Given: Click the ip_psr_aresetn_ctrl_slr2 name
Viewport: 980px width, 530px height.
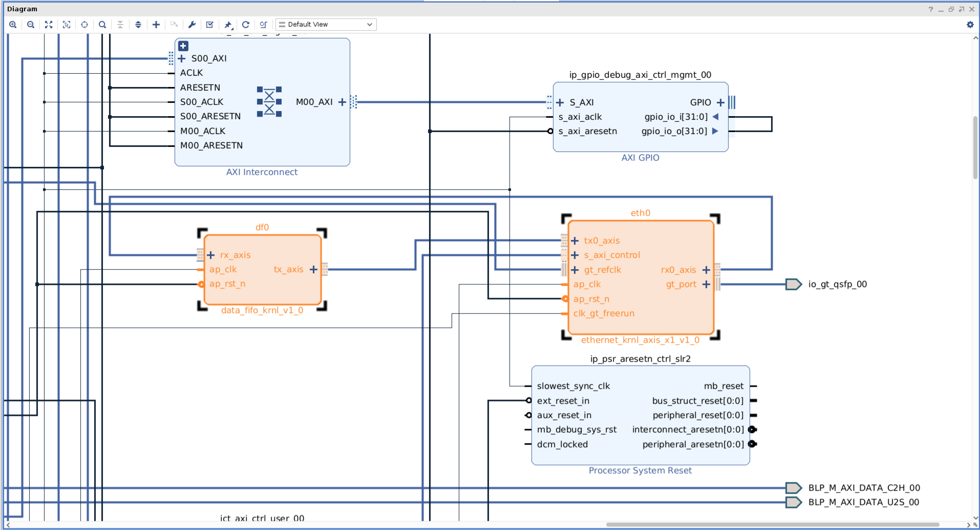Looking at the screenshot, I should pyautogui.click(x=640, y=359).
